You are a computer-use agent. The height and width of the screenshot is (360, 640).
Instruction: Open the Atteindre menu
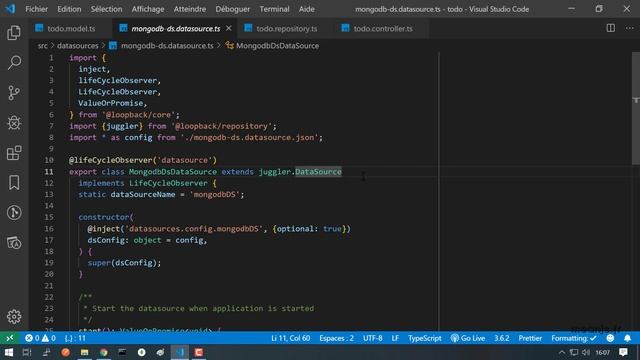click(x=190, y=9)
